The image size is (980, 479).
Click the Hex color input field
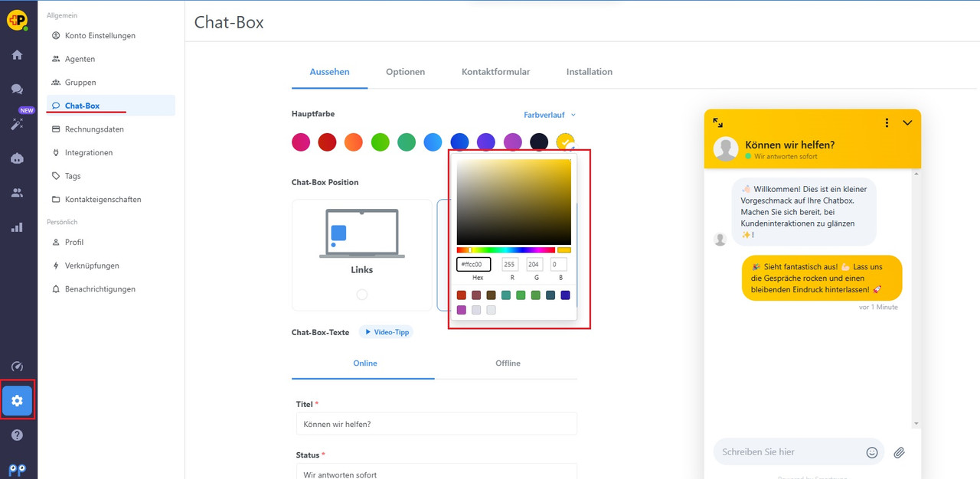[x=474, y=265]
